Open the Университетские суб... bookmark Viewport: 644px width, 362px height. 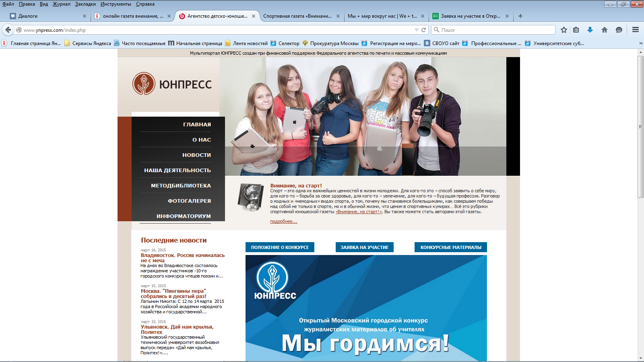(x=554, y=43)
